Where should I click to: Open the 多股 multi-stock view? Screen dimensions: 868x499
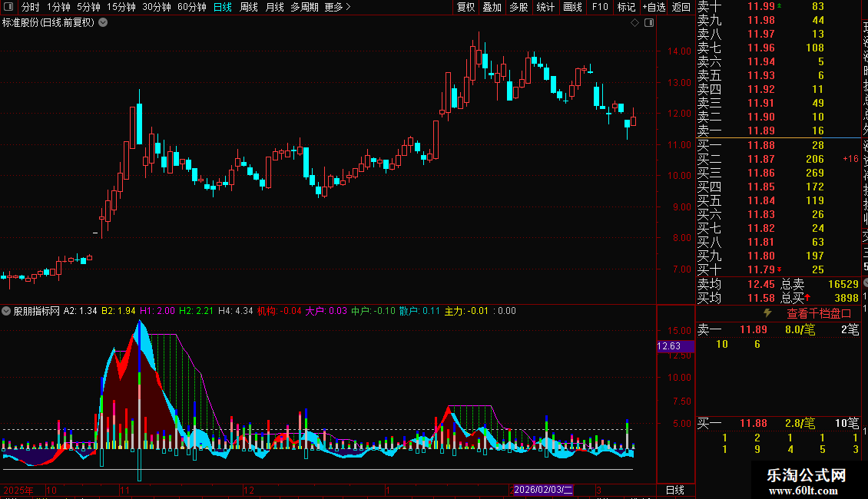click(518, 7)
